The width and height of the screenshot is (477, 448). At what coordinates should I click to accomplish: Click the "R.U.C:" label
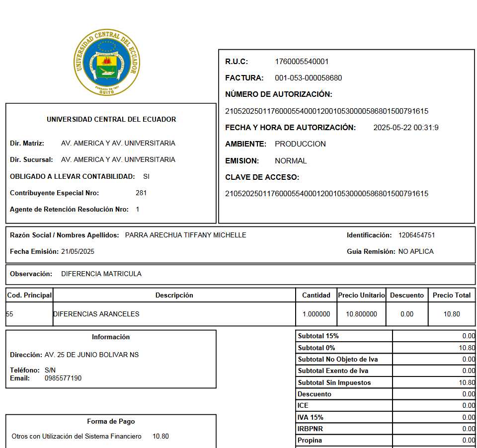tap(237, 62)
